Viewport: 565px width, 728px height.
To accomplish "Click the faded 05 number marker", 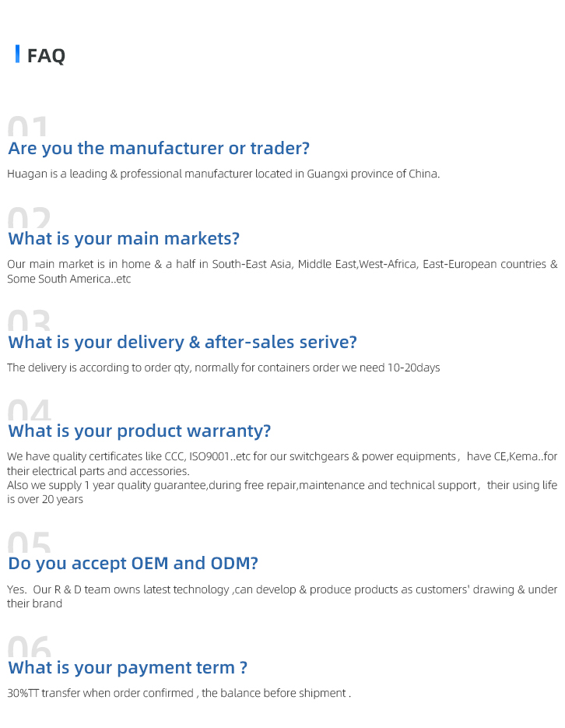I will pos(29,543).
